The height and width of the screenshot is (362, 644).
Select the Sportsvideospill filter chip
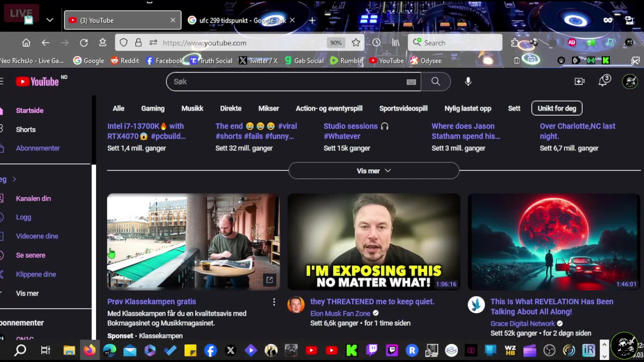tap(404, 108)
